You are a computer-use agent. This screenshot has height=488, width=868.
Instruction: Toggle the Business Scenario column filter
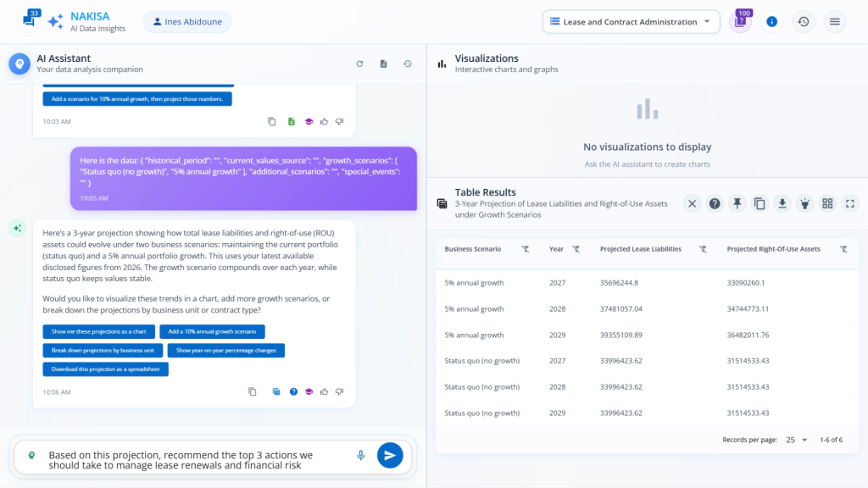point(525,249)
